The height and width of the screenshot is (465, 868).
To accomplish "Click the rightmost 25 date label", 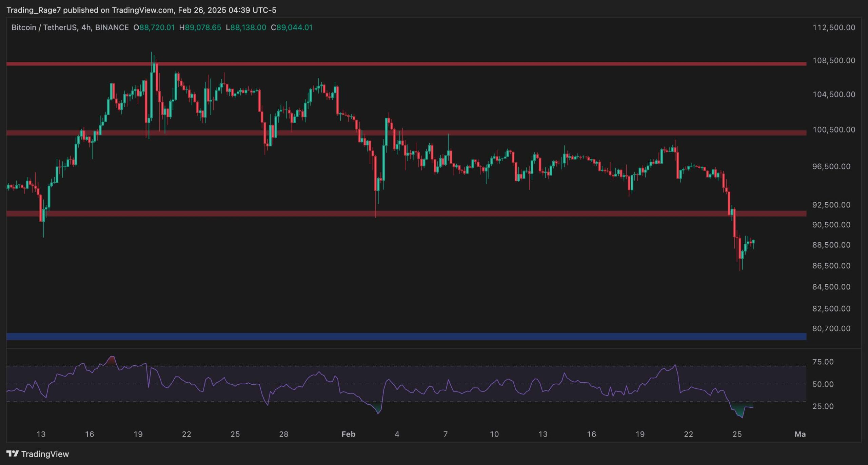I will (x=737, y=434).
